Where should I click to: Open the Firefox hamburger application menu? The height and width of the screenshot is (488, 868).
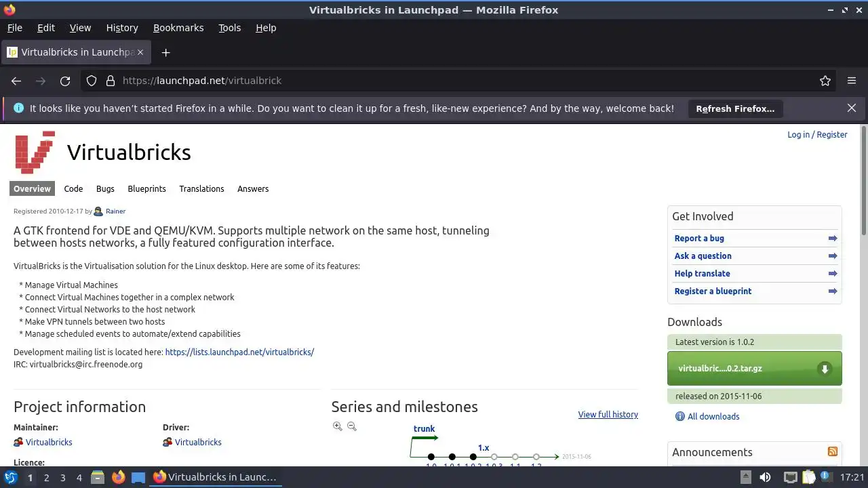point(852,81)
